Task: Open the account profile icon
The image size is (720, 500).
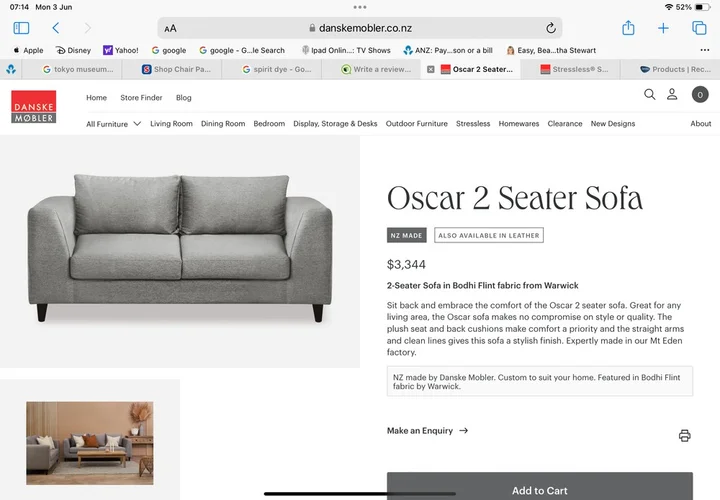Action: tap(672, 94)
